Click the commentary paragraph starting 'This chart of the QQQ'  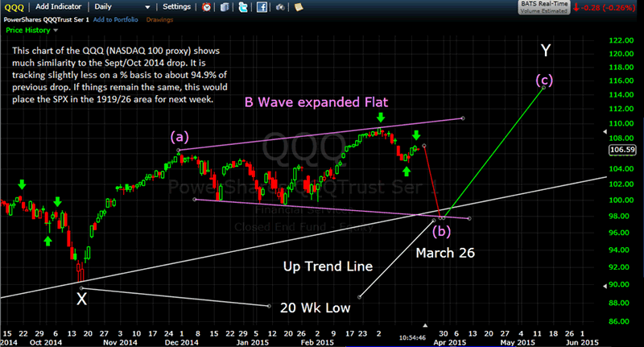pyautogui.click(x=119, y=75)
